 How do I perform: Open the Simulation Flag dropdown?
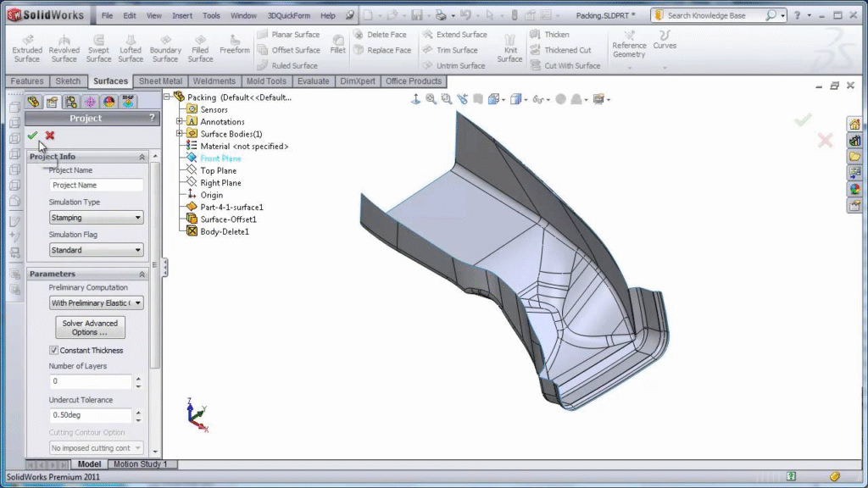click(x=96, y=250)
